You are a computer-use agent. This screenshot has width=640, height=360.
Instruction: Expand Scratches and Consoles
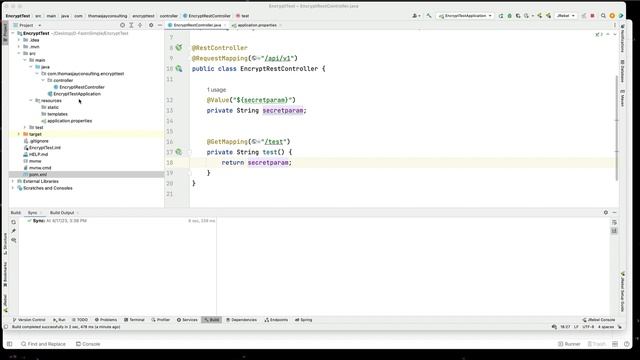click(13, 188)
